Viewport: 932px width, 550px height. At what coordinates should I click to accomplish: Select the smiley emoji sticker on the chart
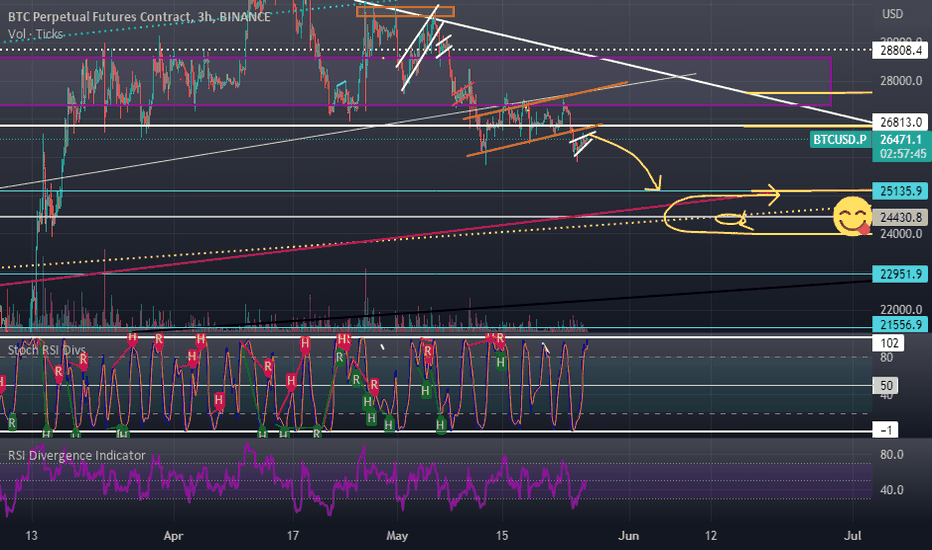coord(852,216)
